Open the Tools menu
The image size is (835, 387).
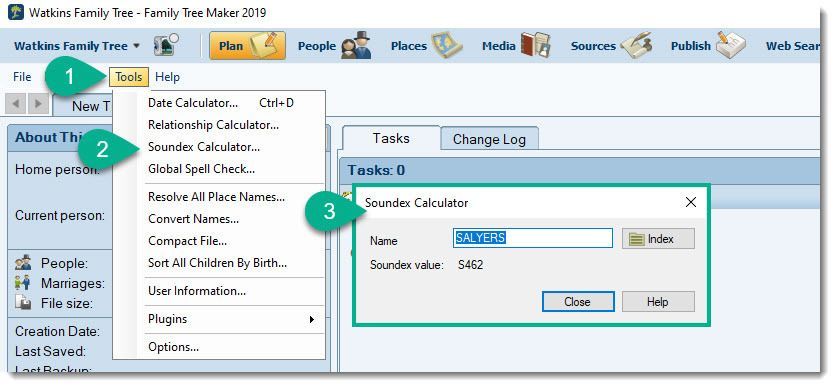coord(129,77)
